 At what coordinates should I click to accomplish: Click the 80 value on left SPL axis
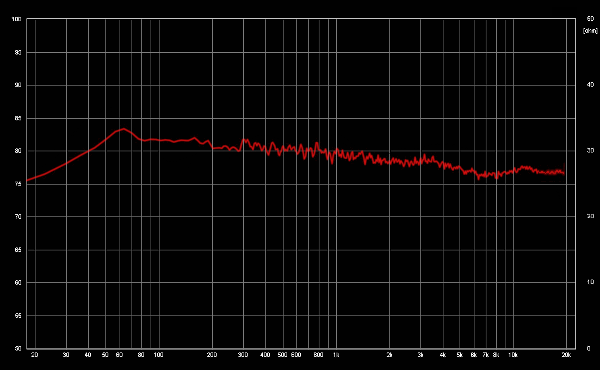tap(18, 151)
